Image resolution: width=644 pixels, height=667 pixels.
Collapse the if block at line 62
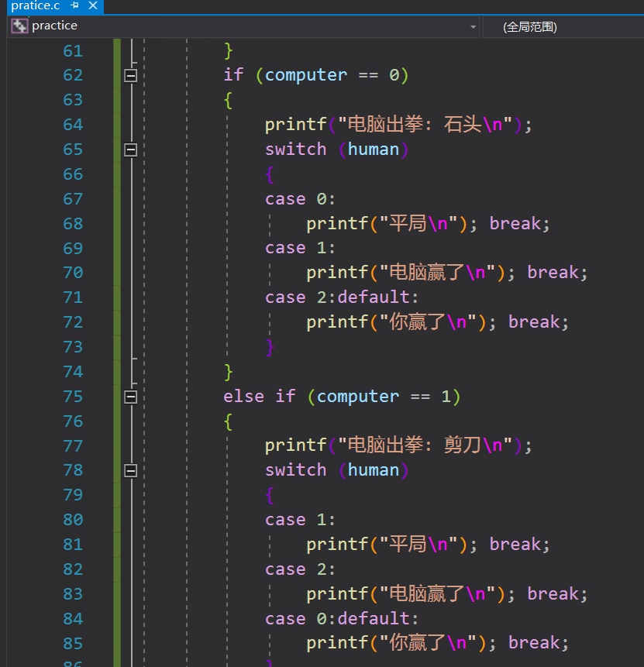[131, 76]
